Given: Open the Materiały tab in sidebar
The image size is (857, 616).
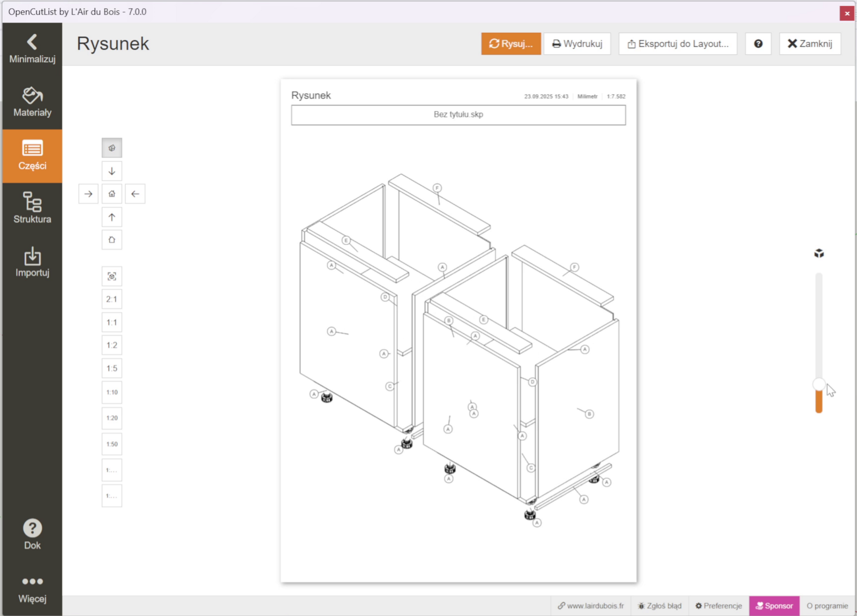Looking at the screenshot, I should [32, 102].
